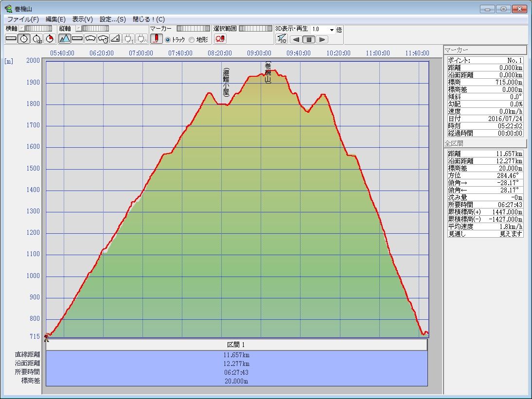
Task: Stop the track playback
Action: pyautogui.click(x=309, y=39)
